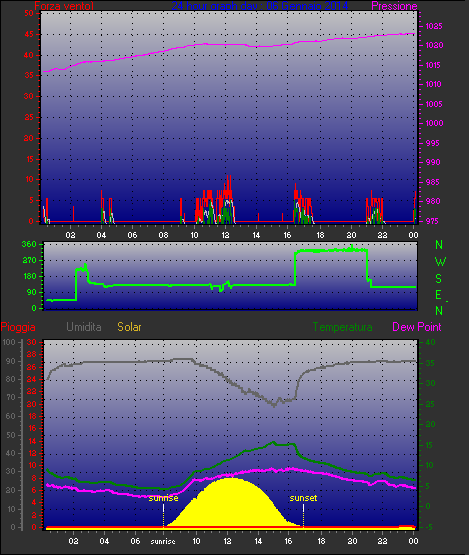The height and width of the screenshot is (555, 469).
Task: Click the 24 hour graph day title
Action: (259, 6)
